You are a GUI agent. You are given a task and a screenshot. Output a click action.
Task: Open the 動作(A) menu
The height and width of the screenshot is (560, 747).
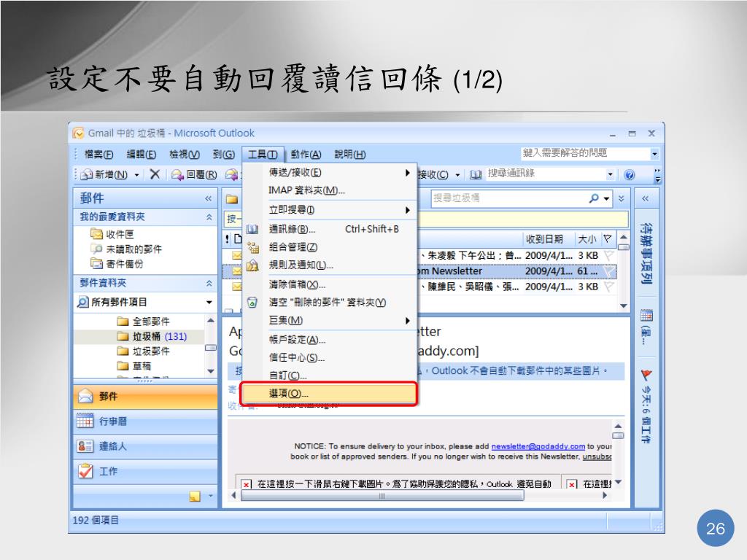tap(306, 155)
